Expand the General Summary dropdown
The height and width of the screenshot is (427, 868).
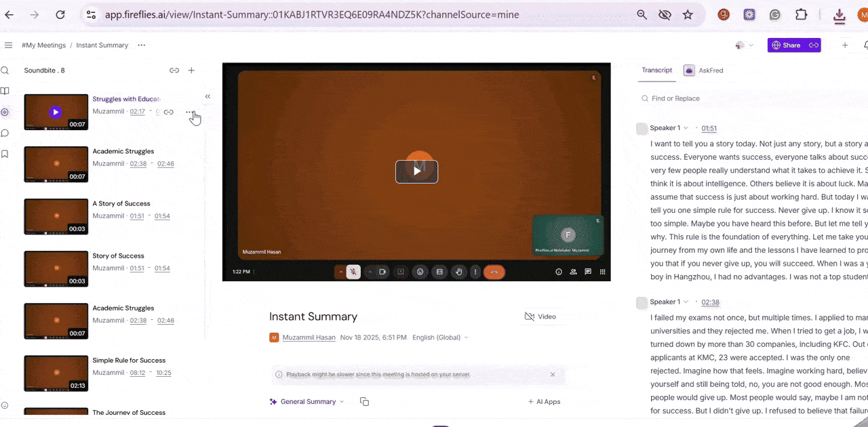tap(342, 401)
